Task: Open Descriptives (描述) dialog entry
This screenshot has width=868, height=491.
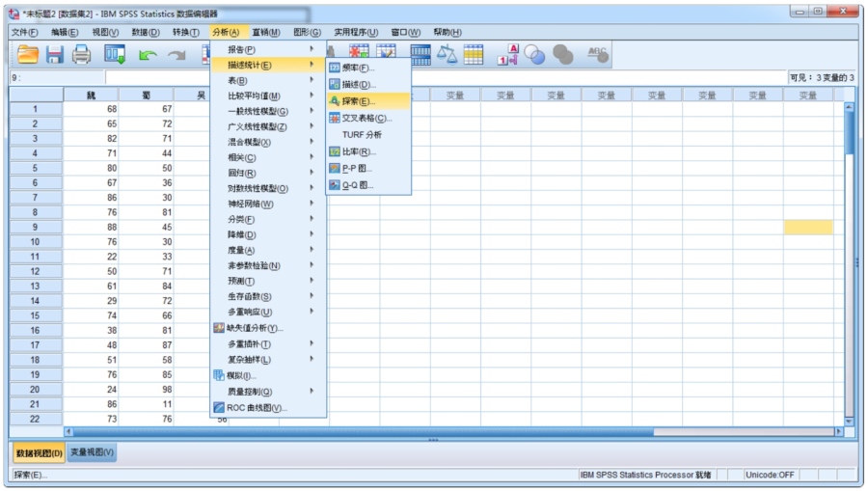Action: [x=368, y=84]
